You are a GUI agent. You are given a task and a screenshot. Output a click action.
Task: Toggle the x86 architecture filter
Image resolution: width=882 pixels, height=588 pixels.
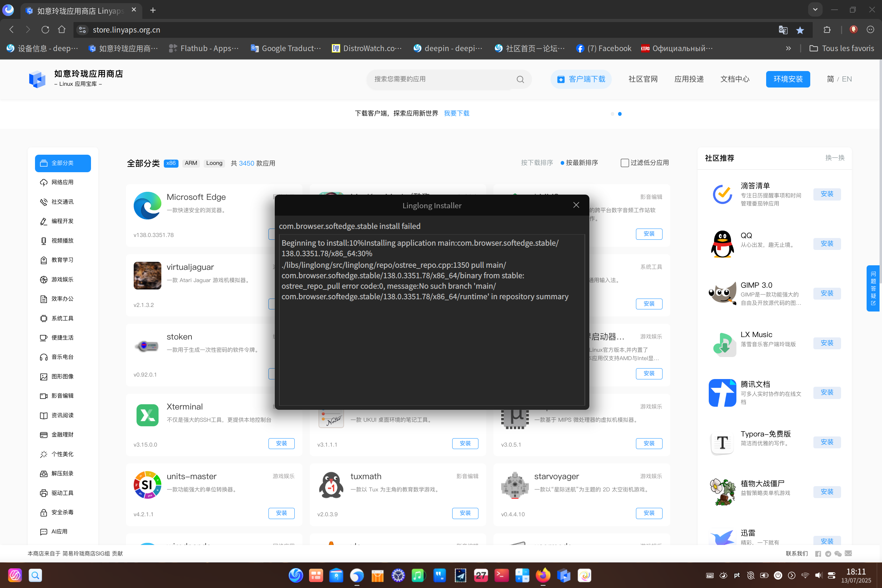tap(171, 163)
